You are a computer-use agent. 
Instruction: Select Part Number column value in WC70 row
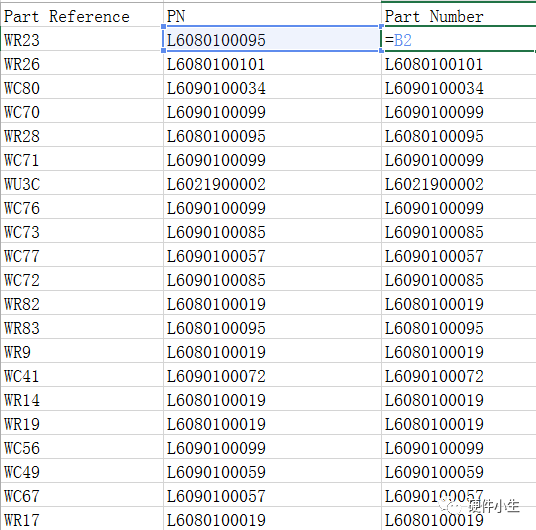point(458,111)
